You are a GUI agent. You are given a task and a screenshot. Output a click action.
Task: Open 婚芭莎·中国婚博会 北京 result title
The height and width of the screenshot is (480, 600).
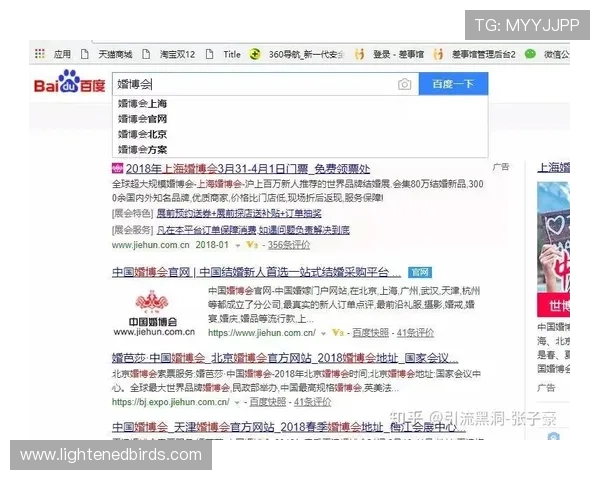pyautogui.click(x=285, y=358)
